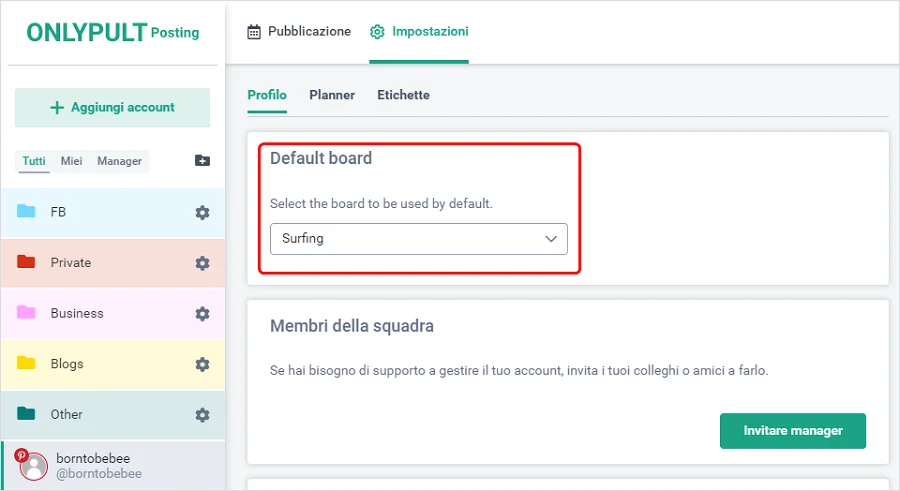Click the red Private folder icon
The width and height of the screenshot is (900, 491).
point(27,262)
